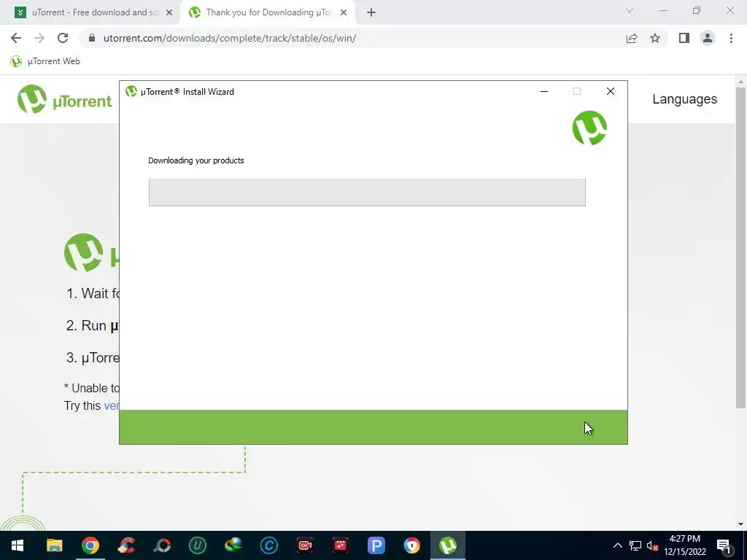
Task: Open network status tray icon
Action: pos(635,545)
